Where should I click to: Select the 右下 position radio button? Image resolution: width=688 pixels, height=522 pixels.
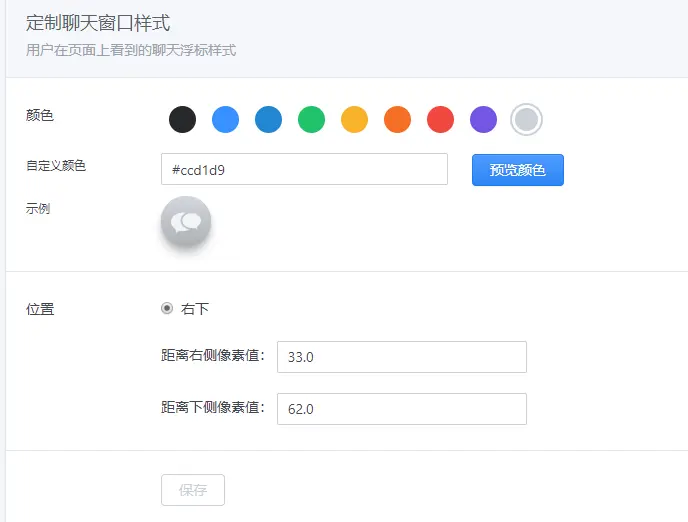click(167, 308)
